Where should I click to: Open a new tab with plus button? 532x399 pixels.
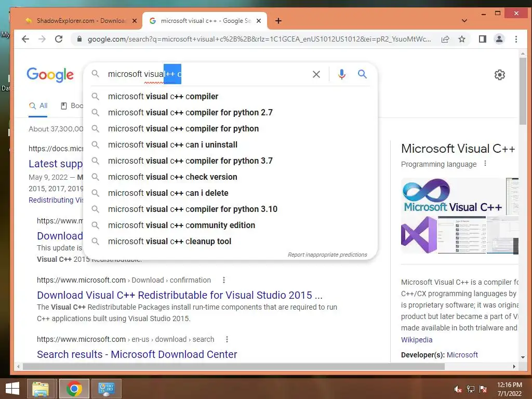(x=278, y=21)
